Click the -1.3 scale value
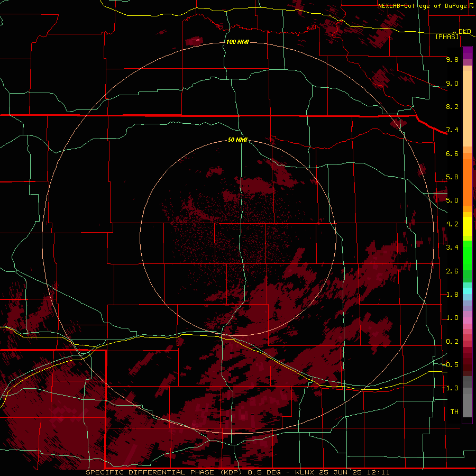This screenshot has width=476, height=476. click(x=451, y=388)
